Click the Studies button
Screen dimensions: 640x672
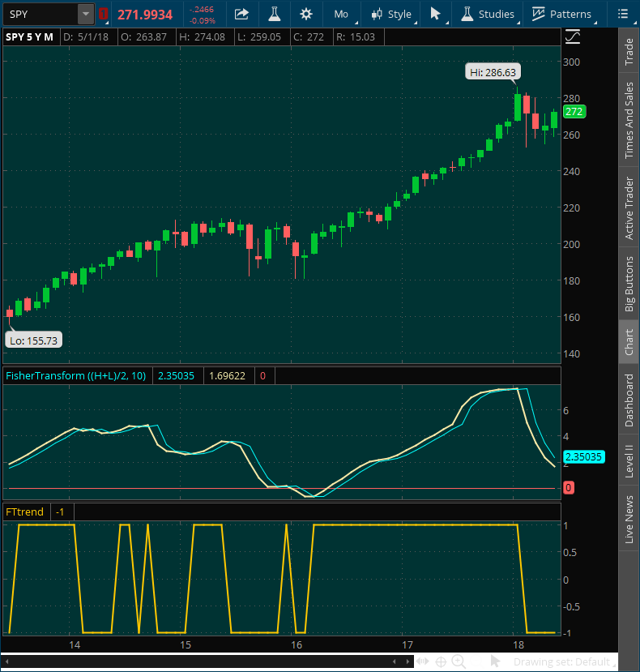click(x=488, y=14)
